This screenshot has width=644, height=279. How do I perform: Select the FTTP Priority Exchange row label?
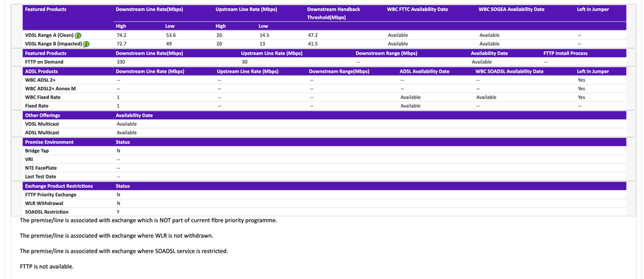point(50,195)
